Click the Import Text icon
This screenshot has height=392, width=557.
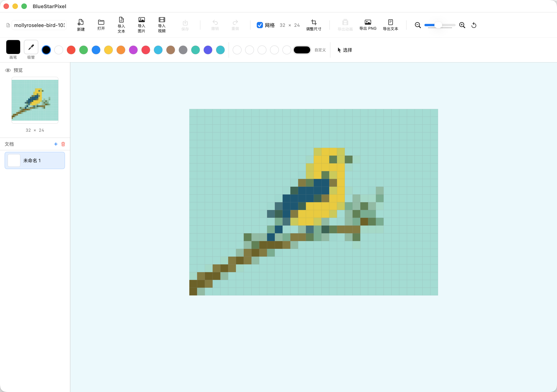(121, 20)
